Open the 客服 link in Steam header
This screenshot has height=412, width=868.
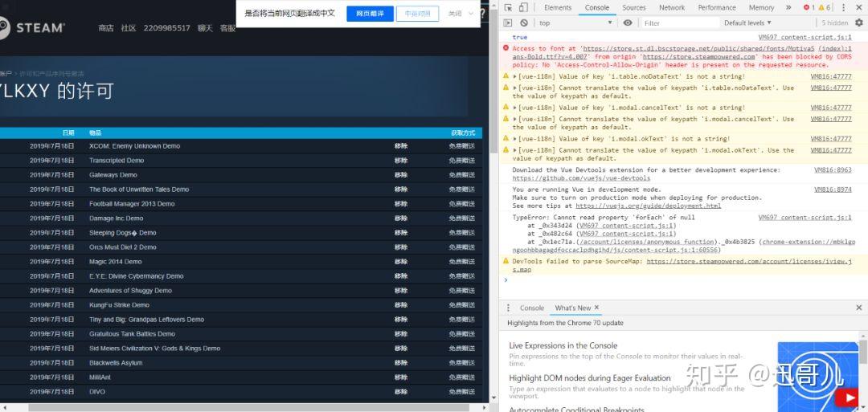point(227,28)
